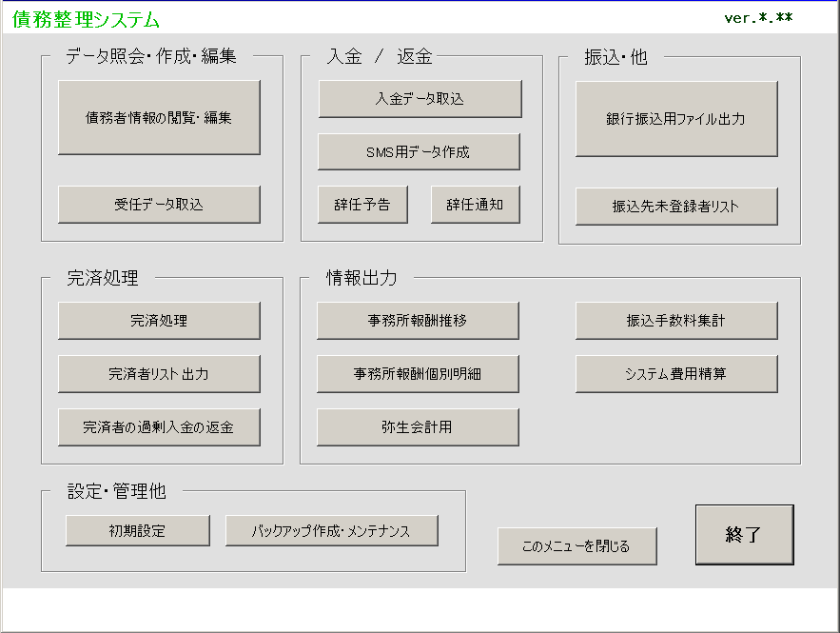Open 事務所報酬個別明細
Screen dimensions: 840x633
pyautogui.click(x=418, y=373)
